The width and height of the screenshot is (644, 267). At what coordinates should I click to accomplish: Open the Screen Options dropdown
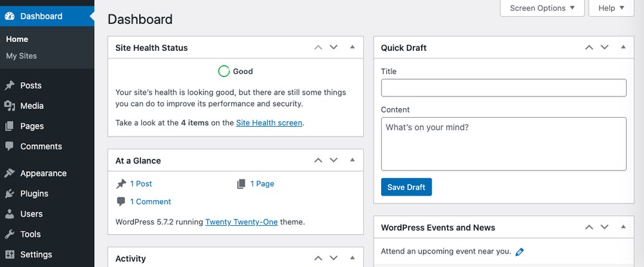pos(542,8)
